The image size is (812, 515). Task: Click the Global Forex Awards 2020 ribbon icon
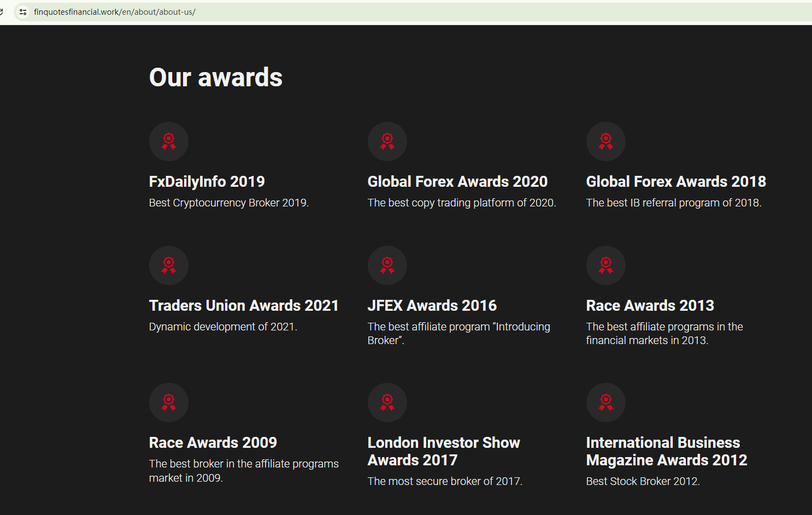387,141
